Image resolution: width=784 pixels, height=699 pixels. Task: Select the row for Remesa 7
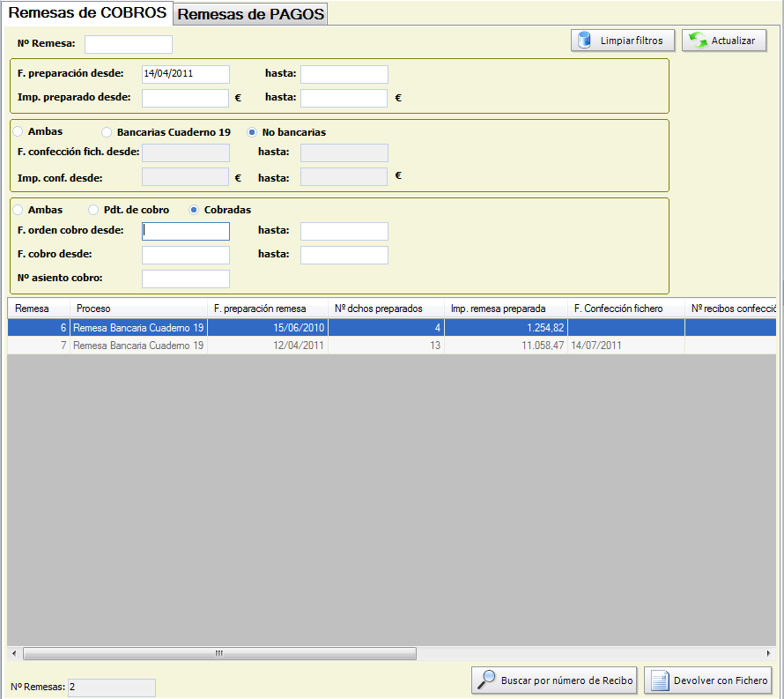pyautogui.click(x=391, y=346)
